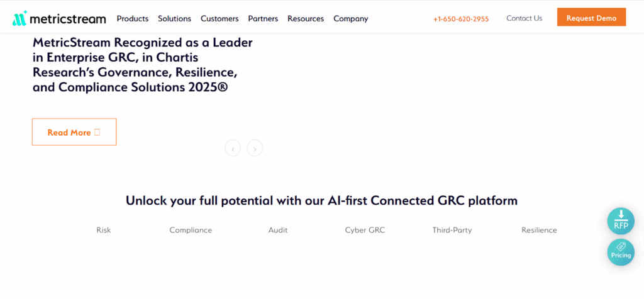Screen dimensions: 644x299
Task: Open the Company menu
Action: point(351,19)
